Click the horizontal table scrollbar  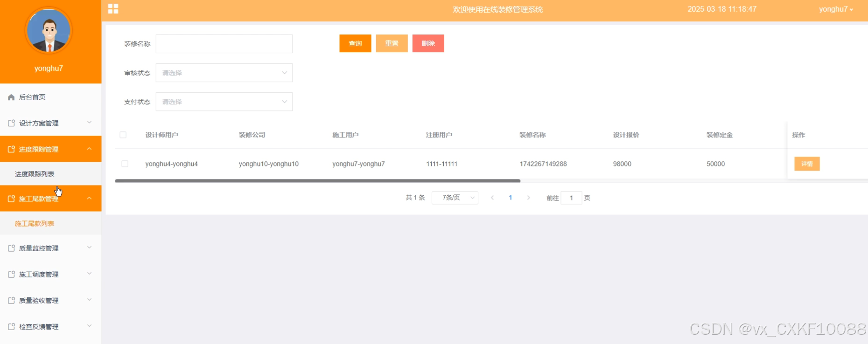tap(317, 181)
